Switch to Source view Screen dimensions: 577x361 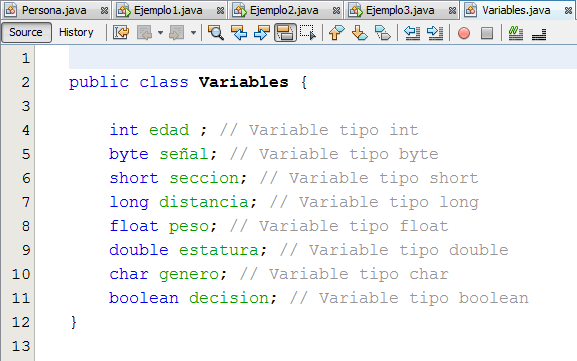point(26,32)
